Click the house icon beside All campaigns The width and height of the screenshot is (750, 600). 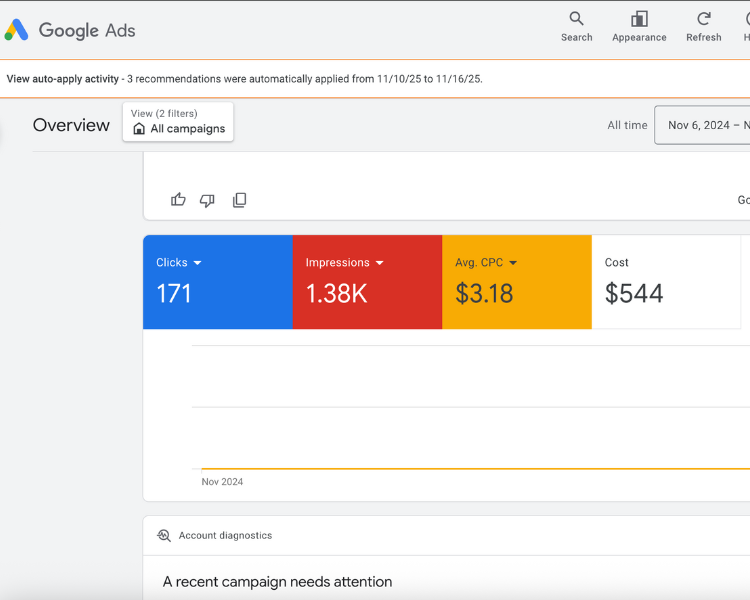(x=139, y=129)
